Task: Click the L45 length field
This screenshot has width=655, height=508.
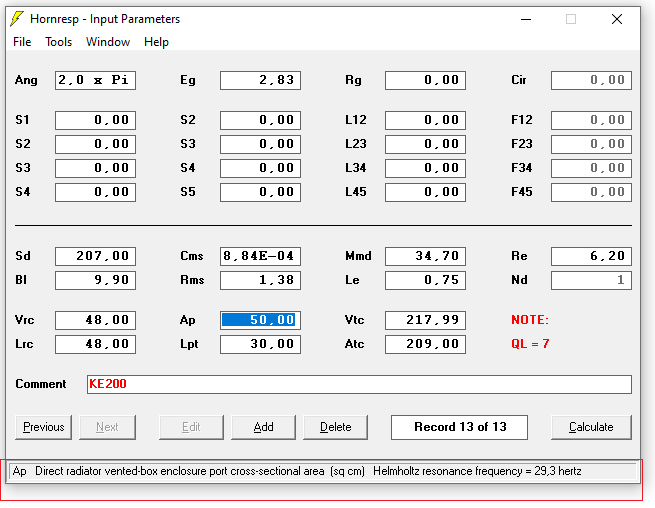Action: [425, 192]
